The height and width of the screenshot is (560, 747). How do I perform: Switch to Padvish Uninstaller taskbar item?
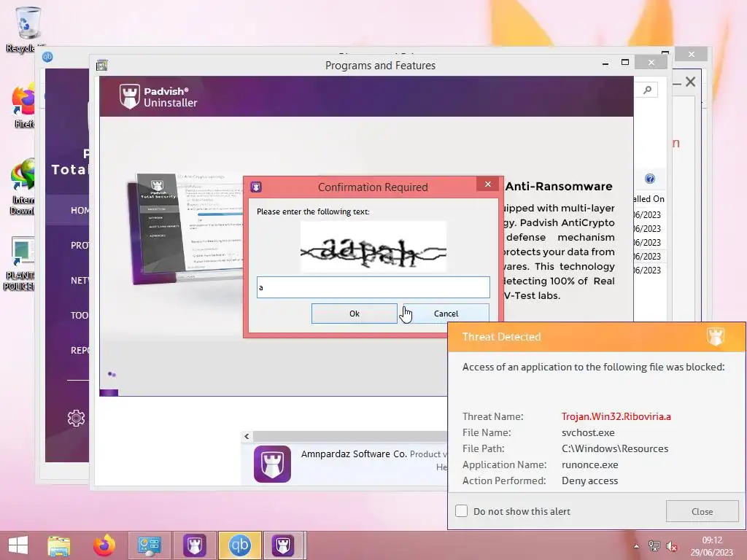283,545
